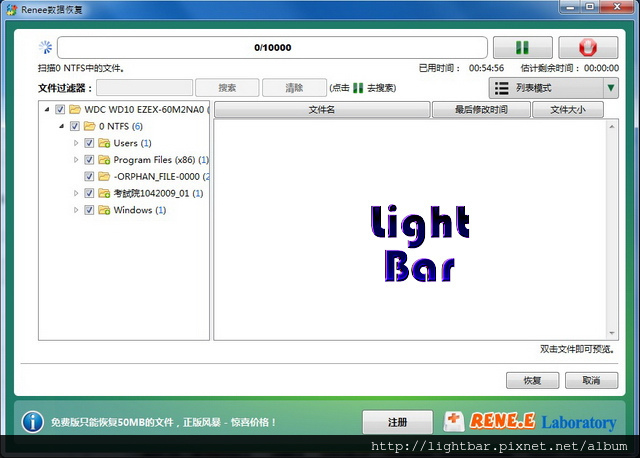
Task: Click the file list scrollbar up arrow
Action: pyautogui.click(x=611, y=127)
